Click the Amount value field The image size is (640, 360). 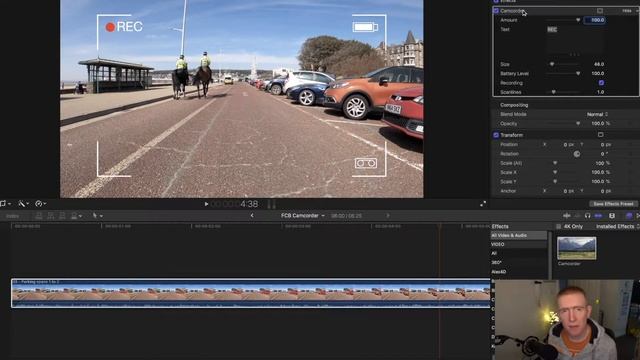tap(594, 20)
